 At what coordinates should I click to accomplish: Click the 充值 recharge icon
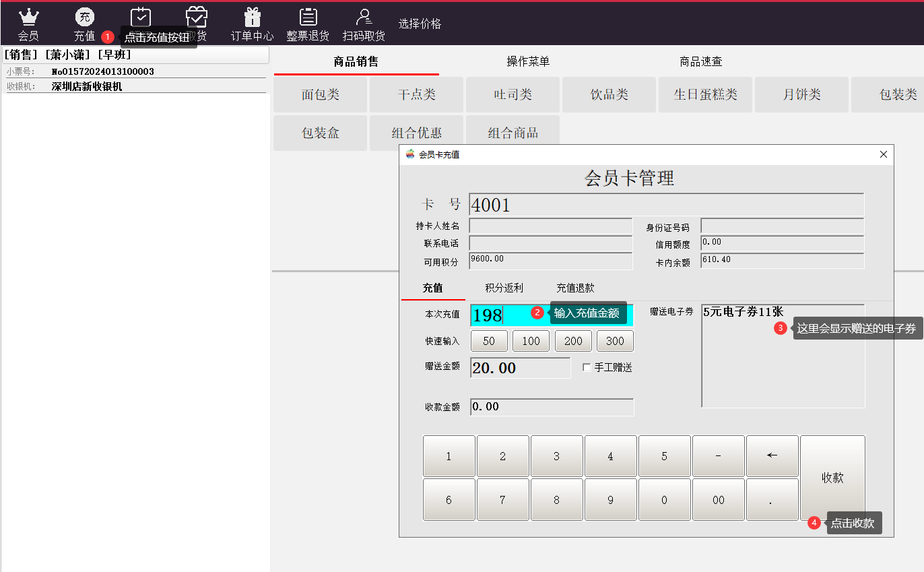point(85,18)
